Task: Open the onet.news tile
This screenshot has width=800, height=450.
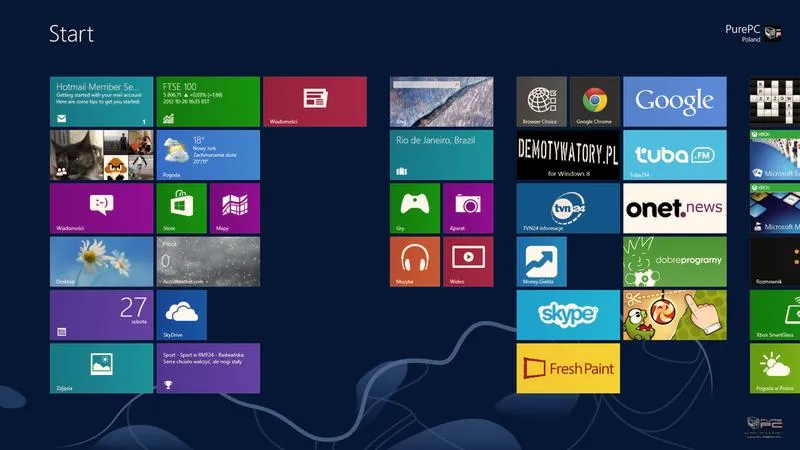Action: pos(674,208)
